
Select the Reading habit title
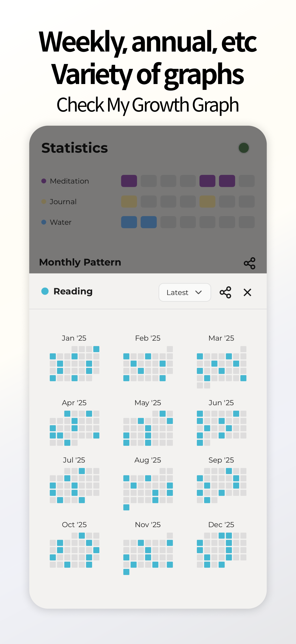(x=73, y=291)
